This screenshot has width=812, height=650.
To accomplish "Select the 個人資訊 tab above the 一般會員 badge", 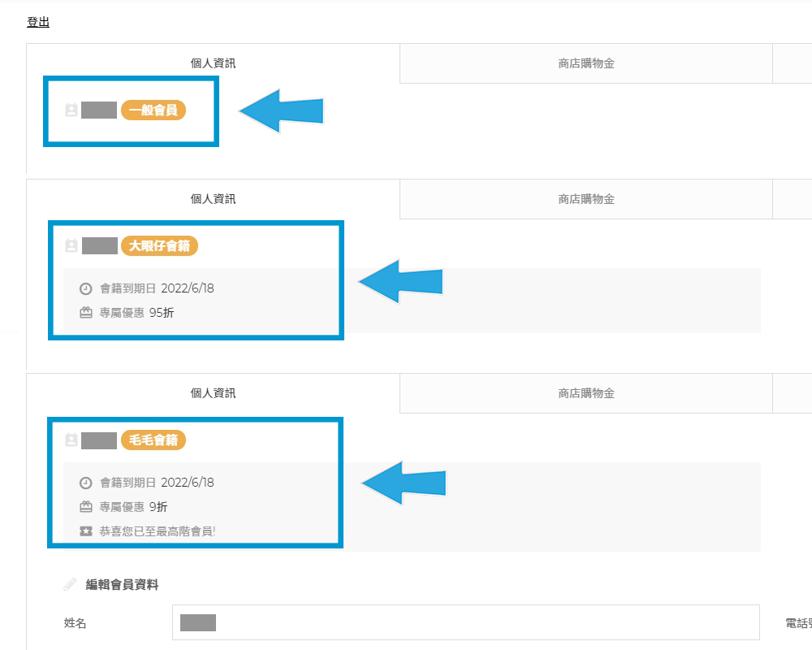I will 213,63.
